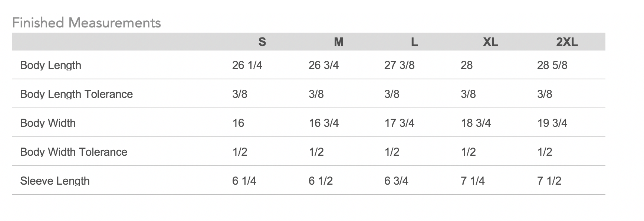Click the 2XL size column header
This screenshot has height=221, width=644.
point(567,42)
